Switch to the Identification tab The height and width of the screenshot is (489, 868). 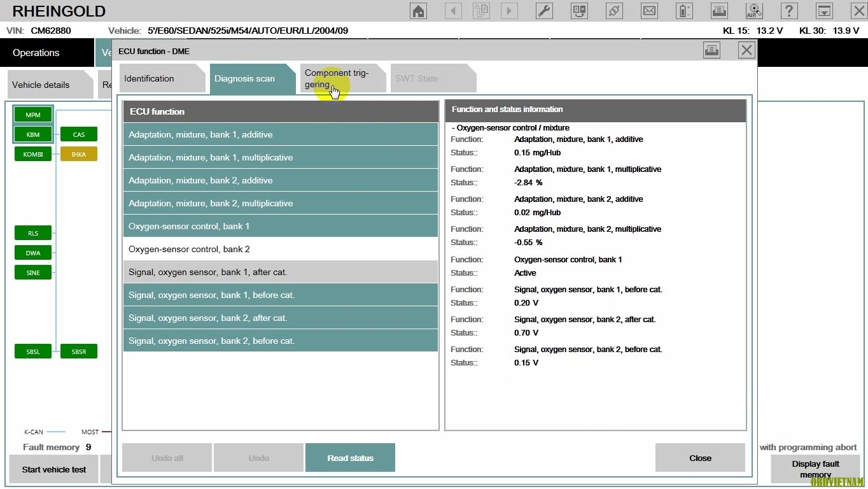[162, 78]
